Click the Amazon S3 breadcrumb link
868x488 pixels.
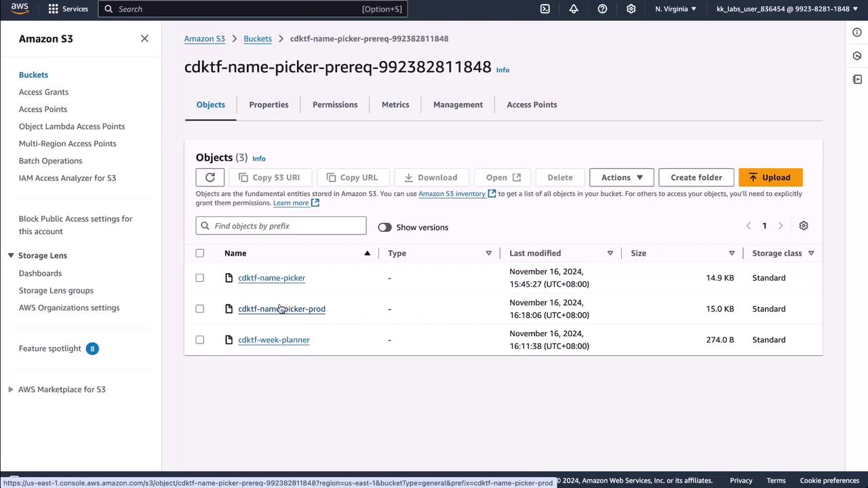click(x=205, y=39)
